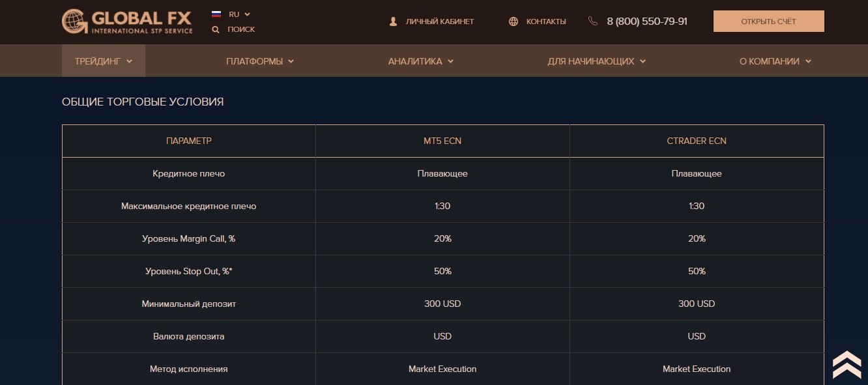Viewport: 868px width, 385px height.
Task: Click the 8 (800) 550-79-91 phone number
Action: (x=648, y=20)
